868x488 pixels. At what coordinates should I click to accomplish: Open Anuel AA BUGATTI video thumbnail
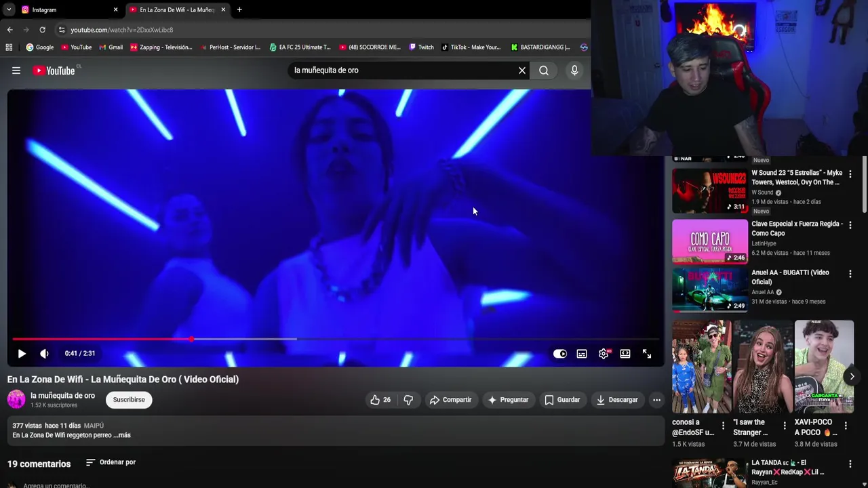click(x=710, y=290)
